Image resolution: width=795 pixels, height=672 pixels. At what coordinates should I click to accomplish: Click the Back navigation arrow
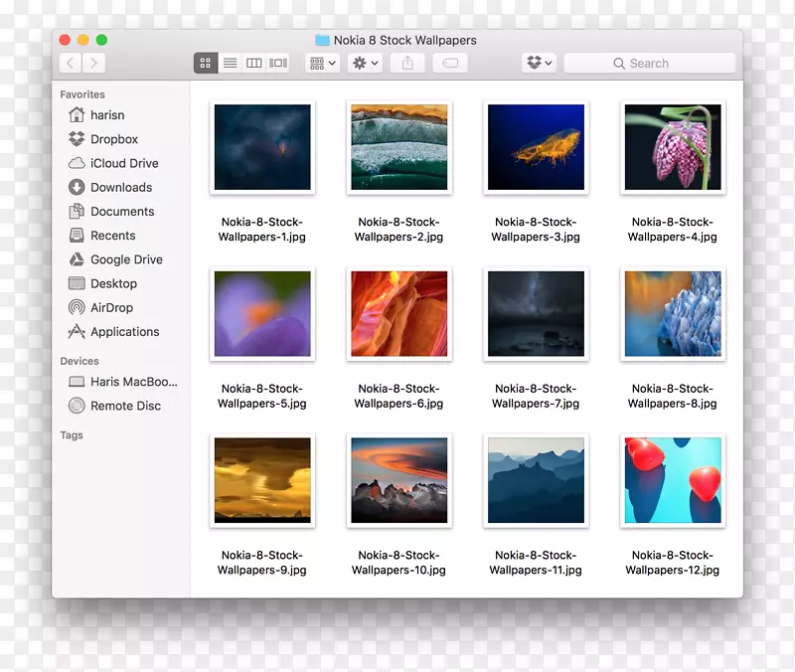[x=71, y=63]
